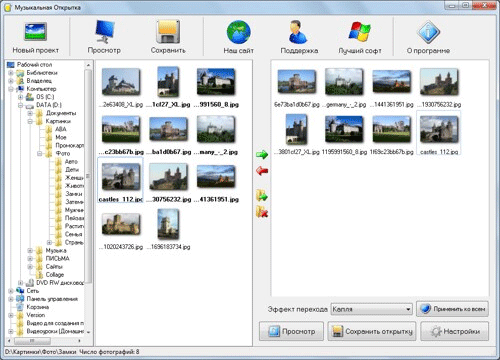Select thumbnail ...1020243726.jpg
The image size is (500, 360).
coord(121,224)
